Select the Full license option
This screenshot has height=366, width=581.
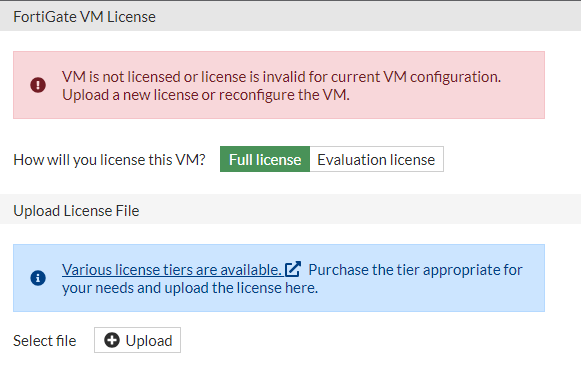pyautogui.click(x=265, y=159)
